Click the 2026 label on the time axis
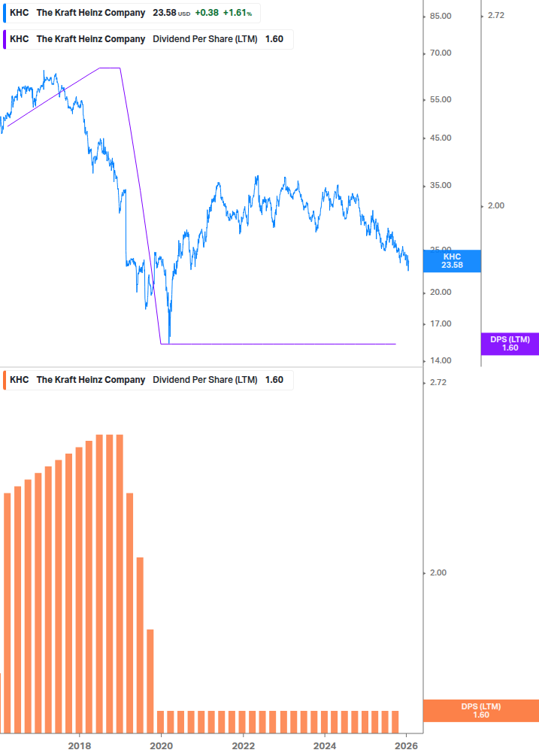The height and width of the screenshot is (756, 539). [x=407, y=746]
